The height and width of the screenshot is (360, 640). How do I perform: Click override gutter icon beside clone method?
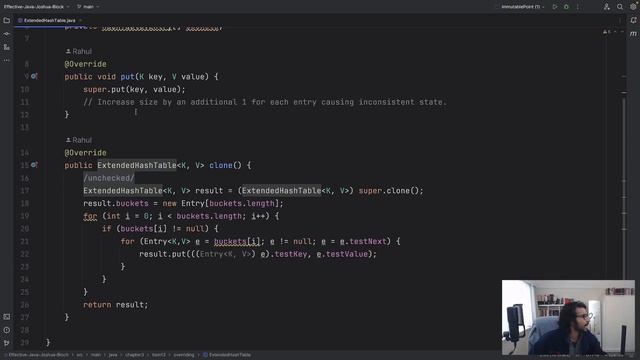pos(34,165)
